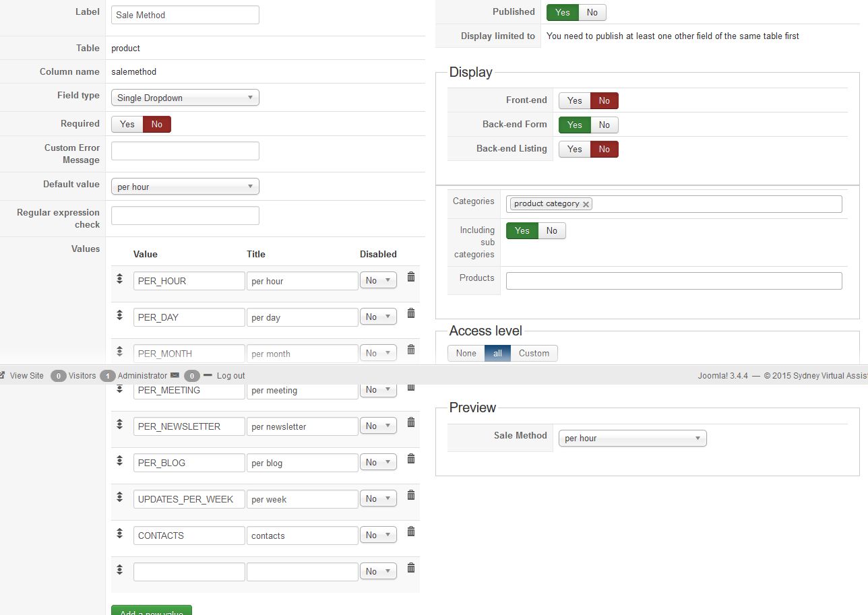Image resolution: width=868 pixels, height=615 pixels.
Task: Set Required to Yes
Action: pyautogui.click(x=127, y=124)
